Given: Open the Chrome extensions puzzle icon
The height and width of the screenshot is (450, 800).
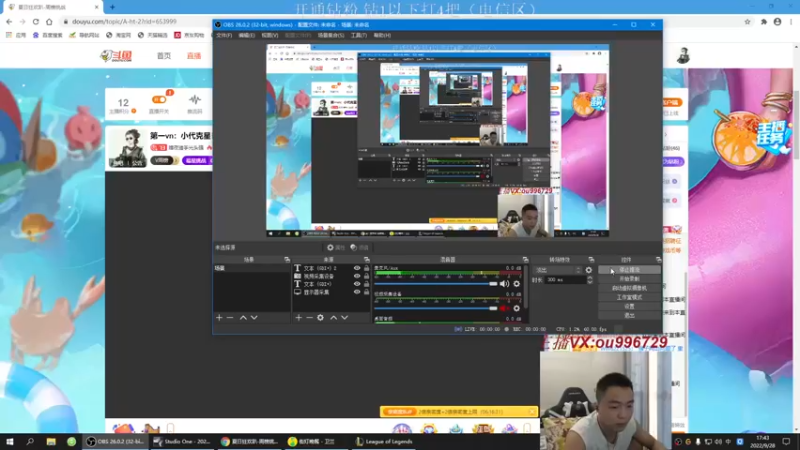Looking at the screenshot, I should (764, 21).
